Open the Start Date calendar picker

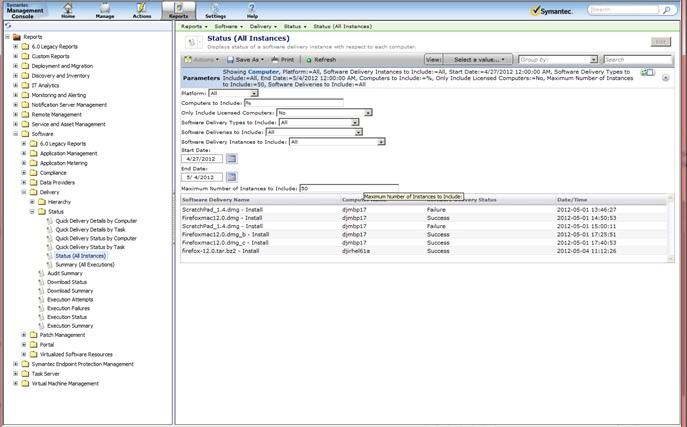pos(232,158)
